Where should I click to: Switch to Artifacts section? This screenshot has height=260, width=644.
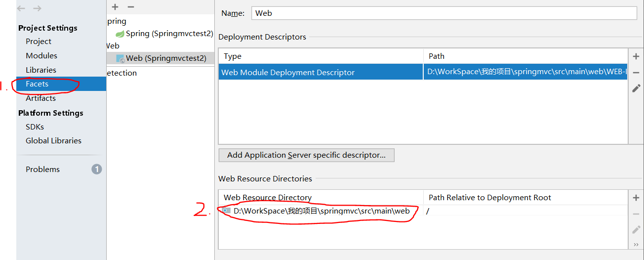pyautogui.click(x=40, y=98)
